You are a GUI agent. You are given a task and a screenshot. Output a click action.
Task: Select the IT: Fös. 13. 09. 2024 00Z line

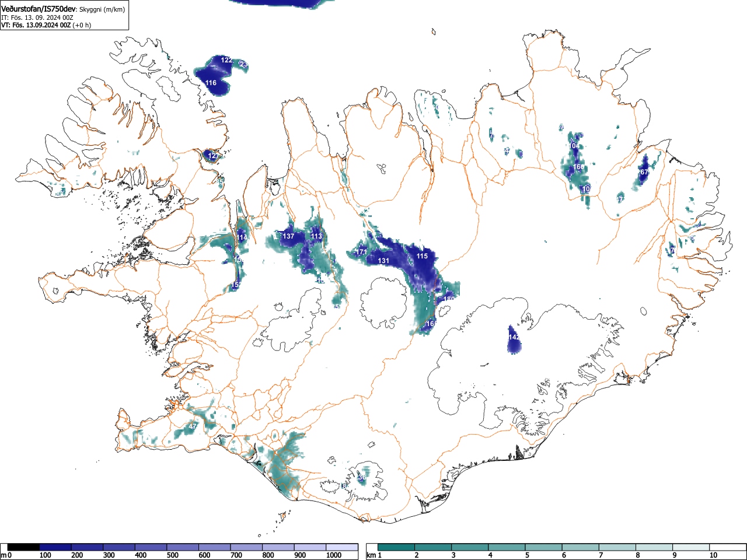[37, 17]
